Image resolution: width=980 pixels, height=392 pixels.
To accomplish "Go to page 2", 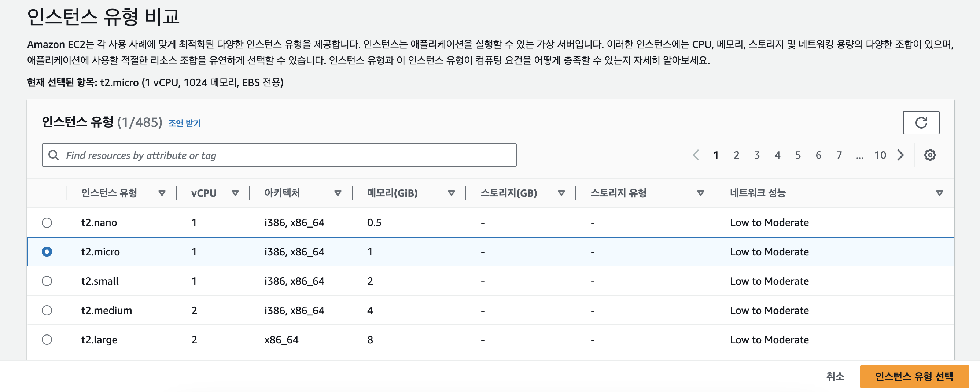I will pyautogui.click(x=737, y=155).
